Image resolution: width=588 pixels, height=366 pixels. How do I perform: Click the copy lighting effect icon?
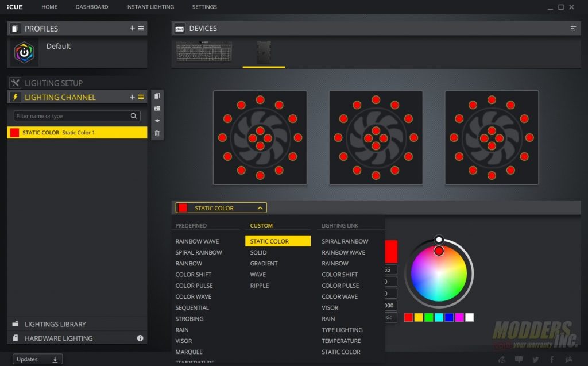(x=157, y=96)
